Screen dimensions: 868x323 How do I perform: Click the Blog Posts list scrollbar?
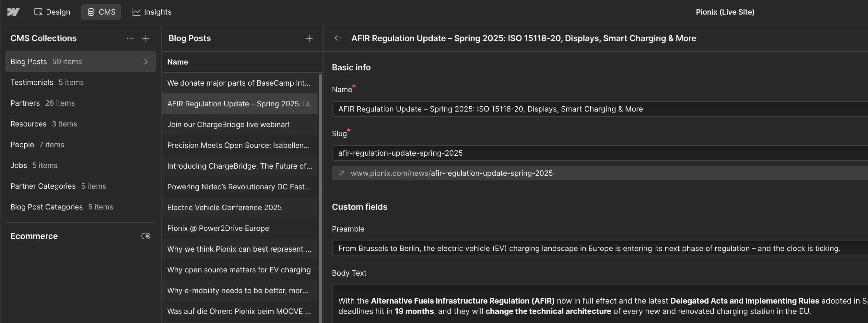click(x=321, y=198)
